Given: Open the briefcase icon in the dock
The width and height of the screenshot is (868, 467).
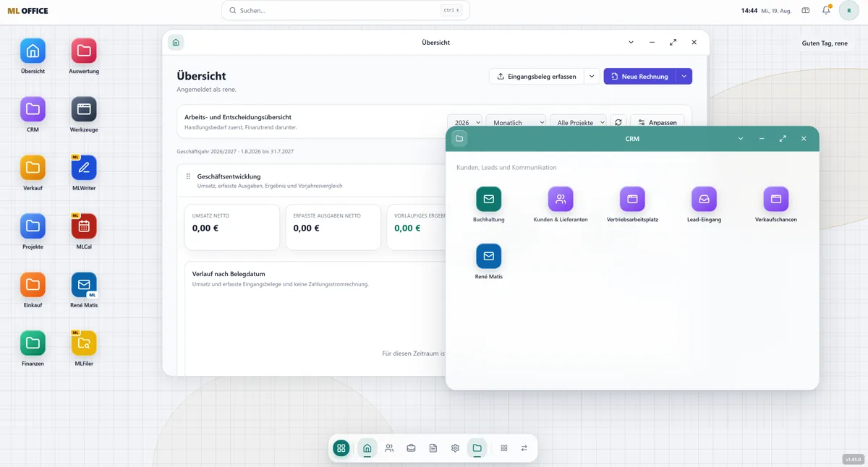Looking at the screenshot, I should [411, 448].
